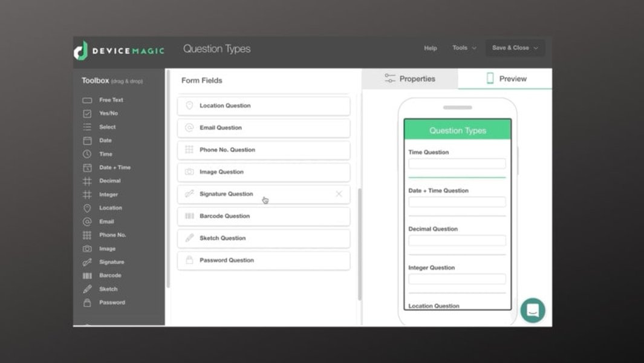Open the Help link

(x=431, y=48)
